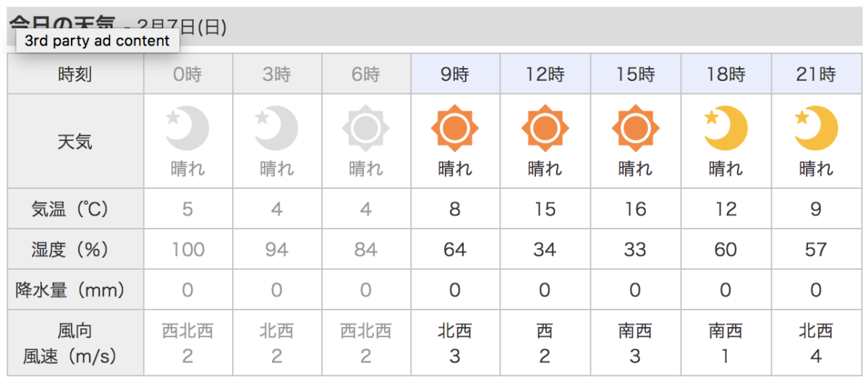The height and width of the screenshot is (379, 868).
Task: Click the gray moon icon at 0時
Action: click(x=187, y=129)
